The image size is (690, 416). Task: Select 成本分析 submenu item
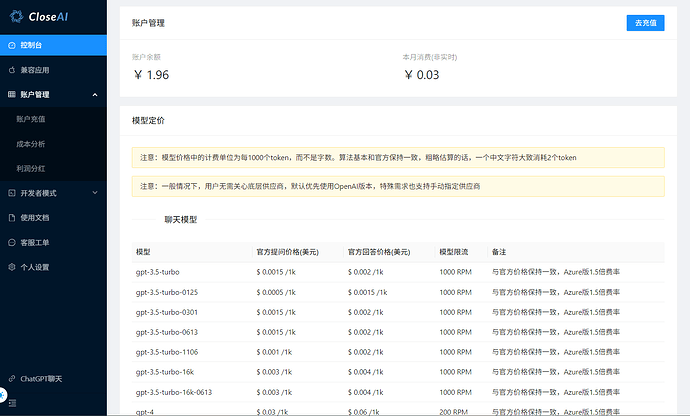(31, 143)
